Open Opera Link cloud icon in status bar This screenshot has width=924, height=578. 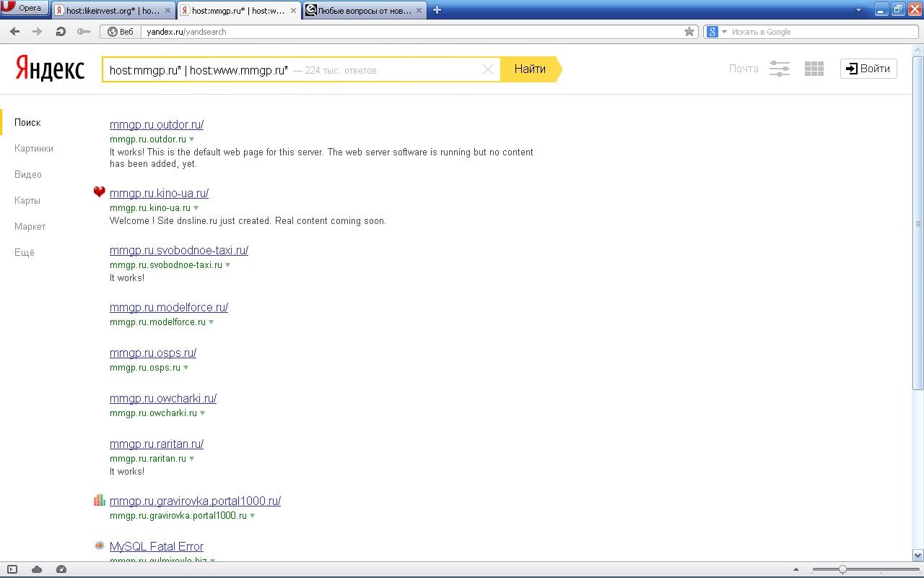coord(37,569)
